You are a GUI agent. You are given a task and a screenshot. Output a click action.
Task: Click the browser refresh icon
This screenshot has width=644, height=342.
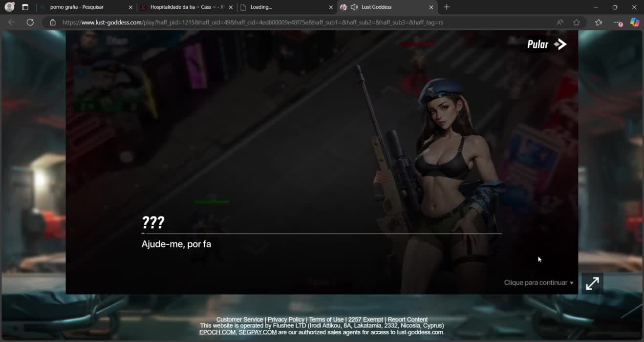click(x=30, y=22)
